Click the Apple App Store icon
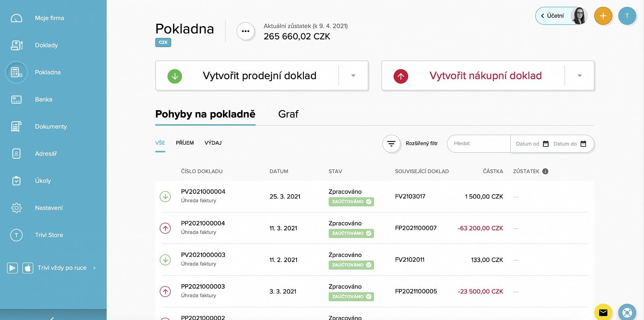The image size is (644, 320). (28, 268)
